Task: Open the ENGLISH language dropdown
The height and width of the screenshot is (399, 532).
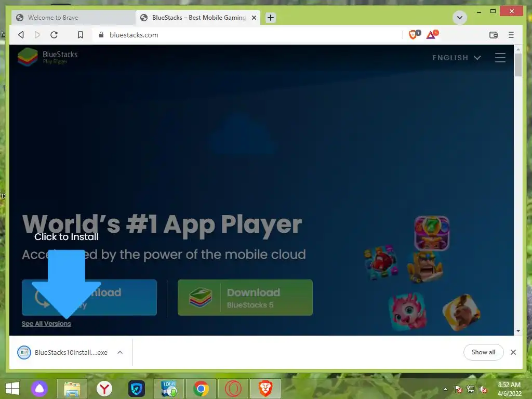Action: point(456,58)
